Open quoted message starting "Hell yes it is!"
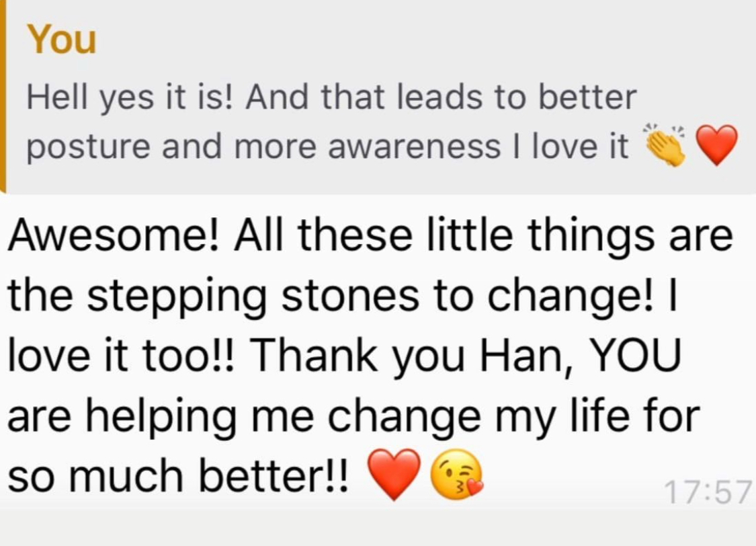This screenshot has width=756, height=546. click(x=329, y=98)
